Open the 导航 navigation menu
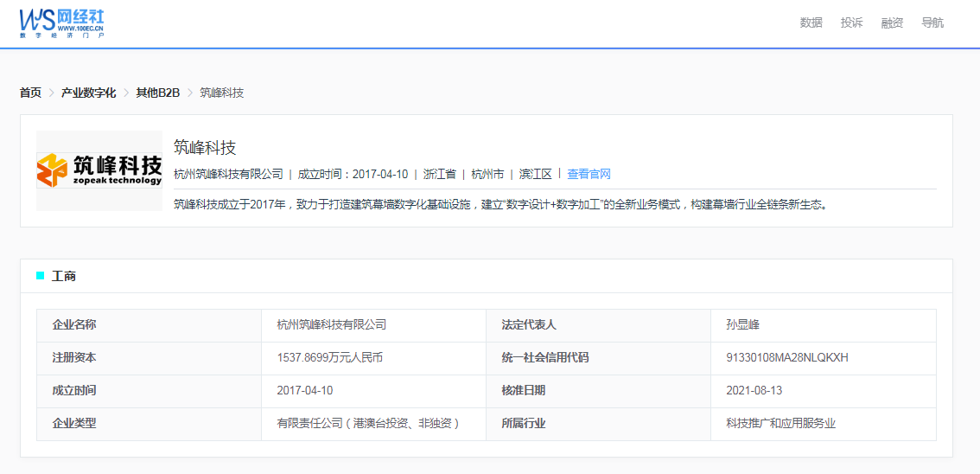This screenshot has width=980, height=474. tap(932, 23)
